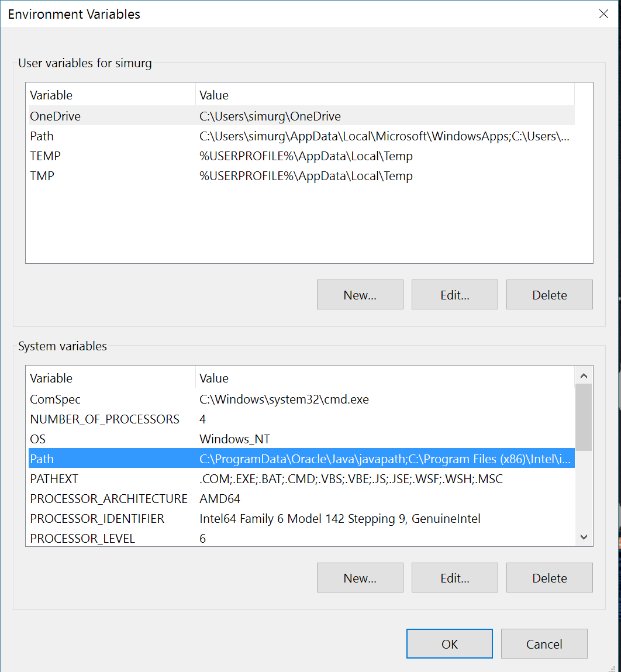
Task: Confirm changes with OK
Action: coord(449,643)
